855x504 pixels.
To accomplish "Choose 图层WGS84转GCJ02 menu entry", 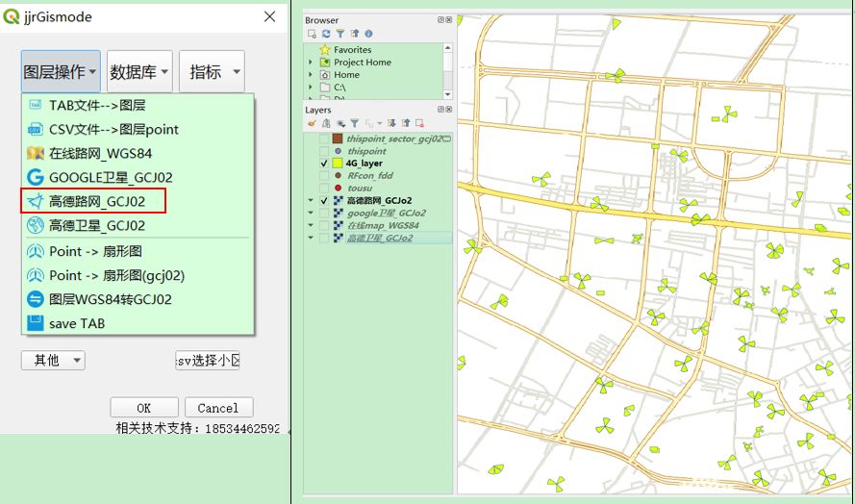I will (x=138, y=299).
